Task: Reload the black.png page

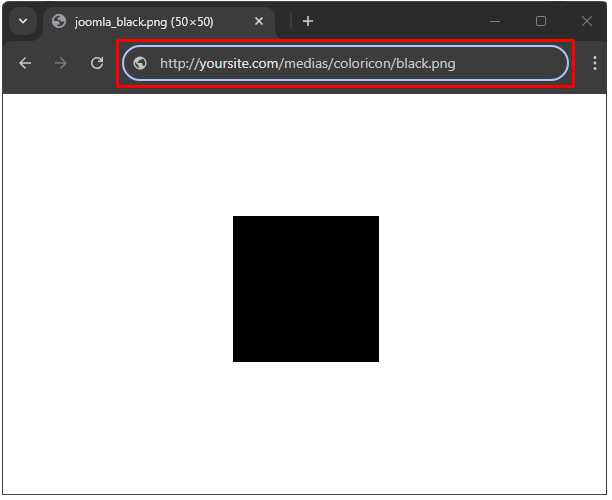Action: click(x=97, y=63)
